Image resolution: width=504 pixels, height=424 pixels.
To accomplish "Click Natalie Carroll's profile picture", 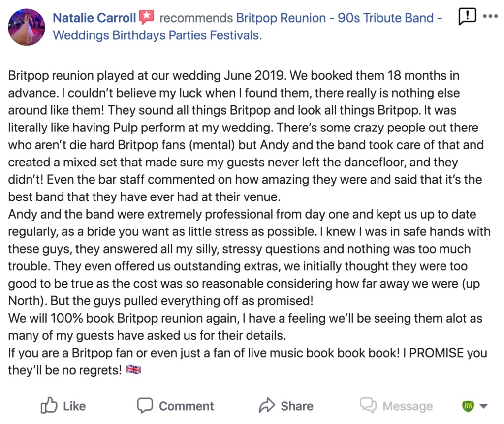I will point(27,27).
